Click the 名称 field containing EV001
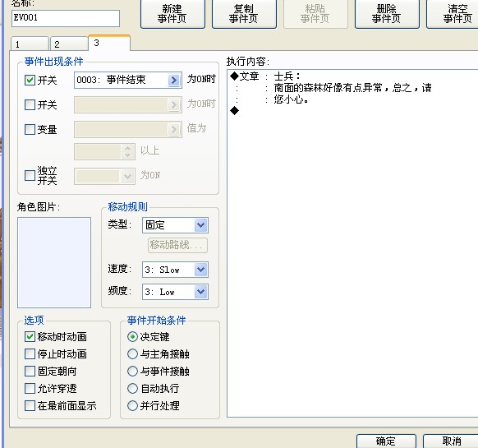Image resolution: width=478 pixels, height=448 pixels. pyautogui.click(x=66, y=18)
